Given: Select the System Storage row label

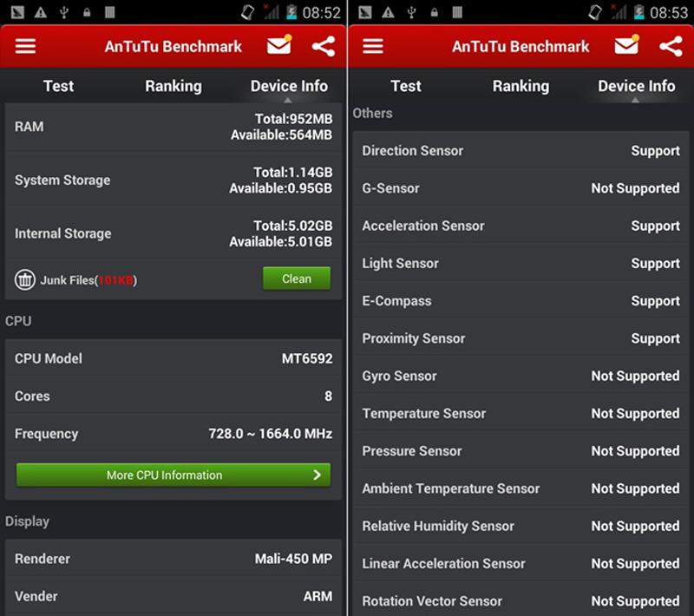Looking at the screenshot, I should tap(62, 180).
